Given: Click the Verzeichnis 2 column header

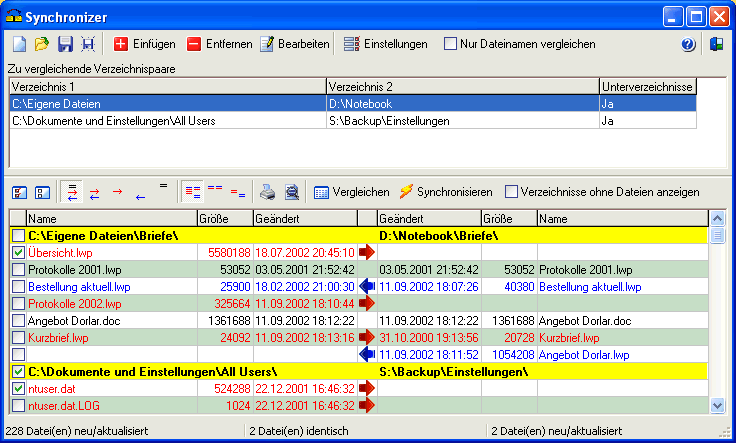Looking at the screenshot, I should [x=462, y=87].
